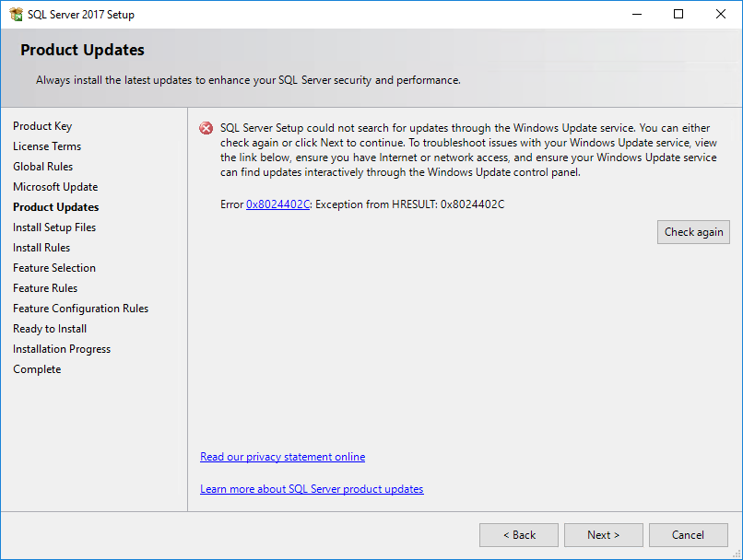Click the Check again button
Screen dimensions: 743x560
point(693,232)
